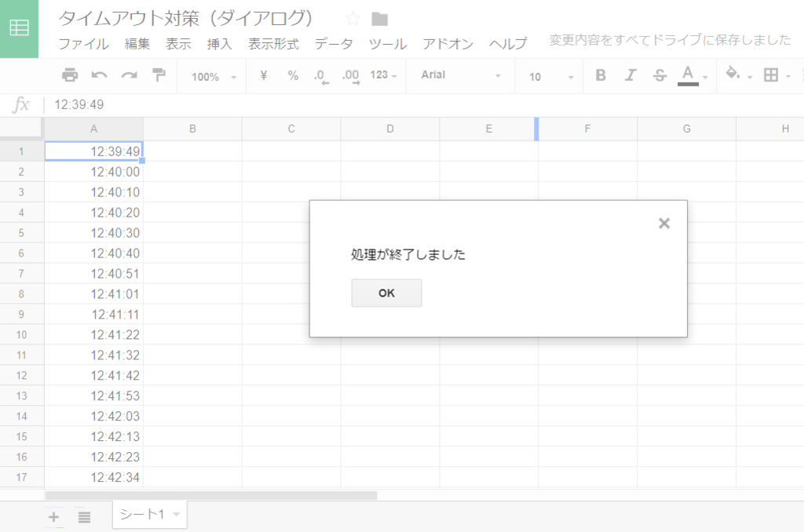This screenshot has height=532, width=804.
Task: Click the print icon in the toolbar
Action: tap(71, 75)
